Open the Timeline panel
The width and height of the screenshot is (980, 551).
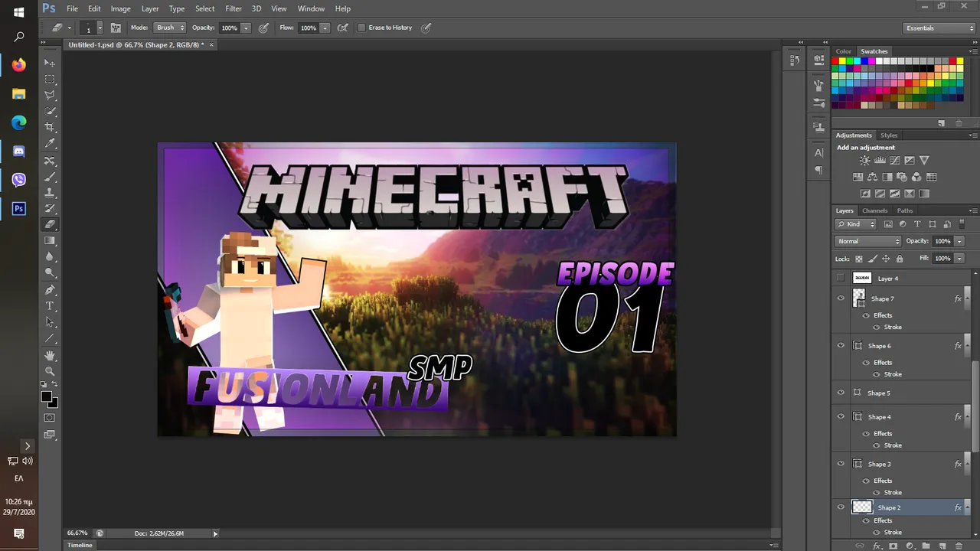click(80, 545)
